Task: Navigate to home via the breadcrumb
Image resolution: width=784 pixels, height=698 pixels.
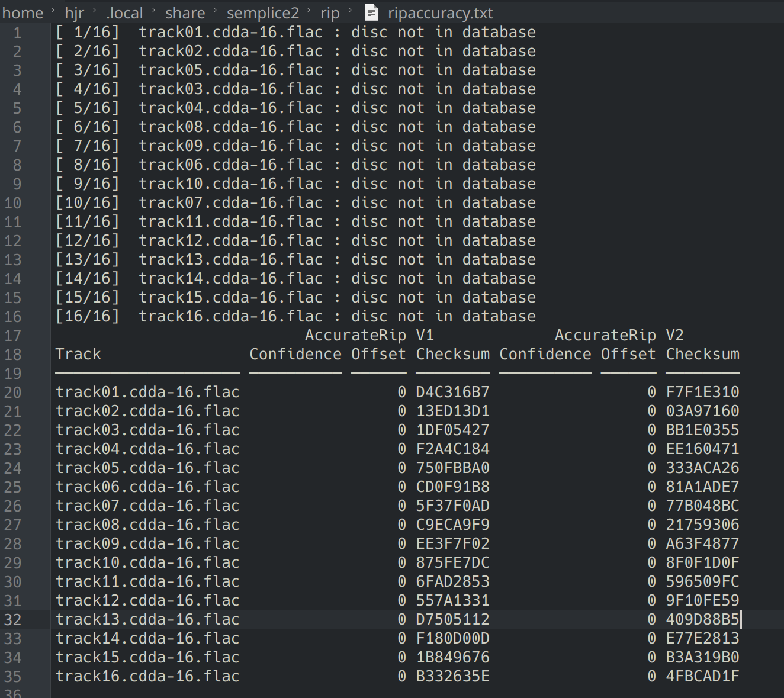Action: click(x=23, y=12)
